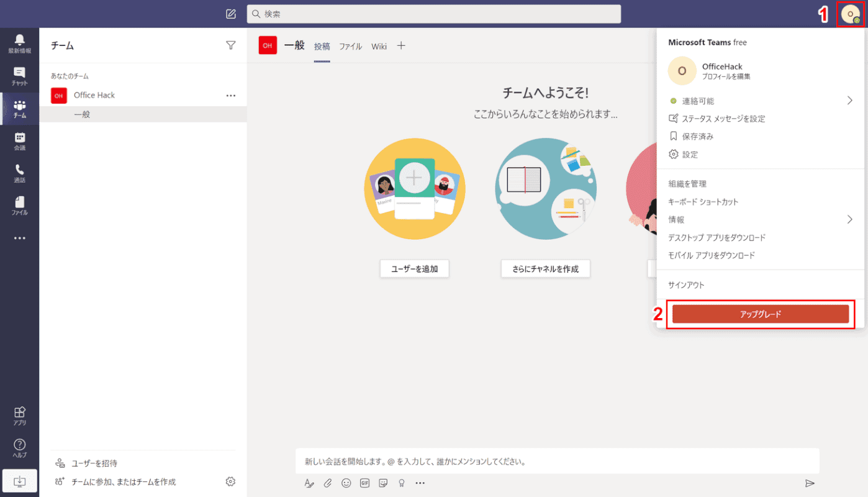
Task: Open more messaging extensions ellipsis
Action: click(x=420, y=483)
